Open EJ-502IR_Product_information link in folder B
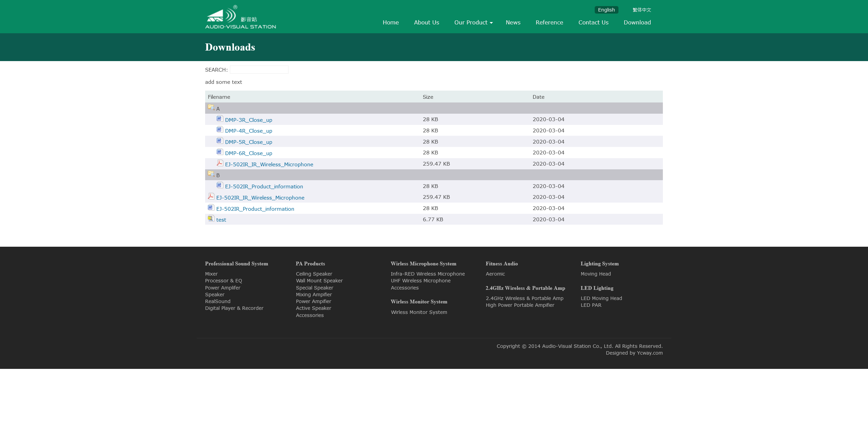The height and width of the screenshot is (432, 868). (x=264, y=186)
